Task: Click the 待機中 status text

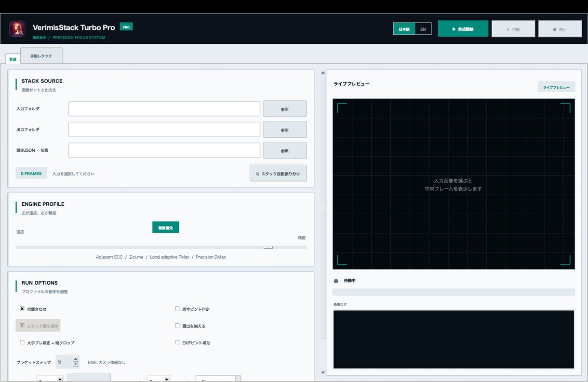Action: (x=349, y=281)
